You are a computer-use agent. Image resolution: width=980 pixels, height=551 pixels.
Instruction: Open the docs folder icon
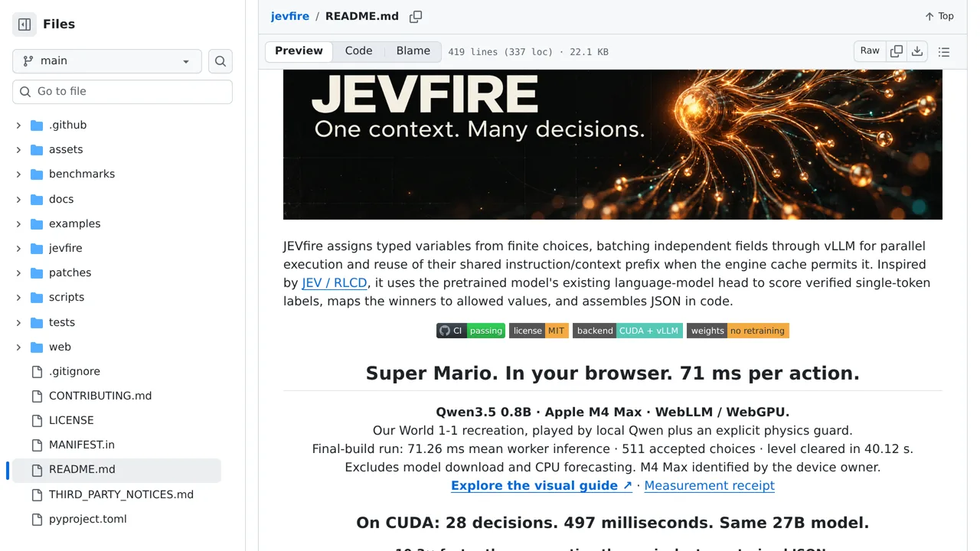[x=37, y=199]
